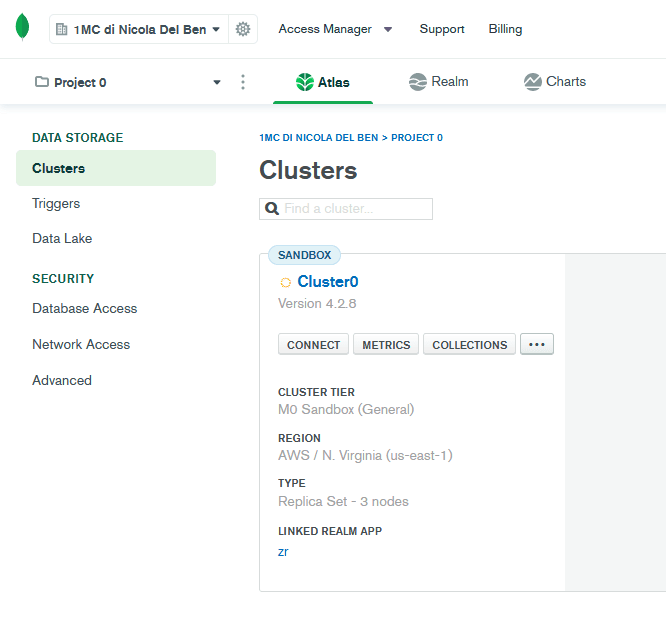Click AWS / N. Virginia (us-east-1) text
Image resolution: width=666 pixels, height=626 pixels.
[x=365, y=455]
